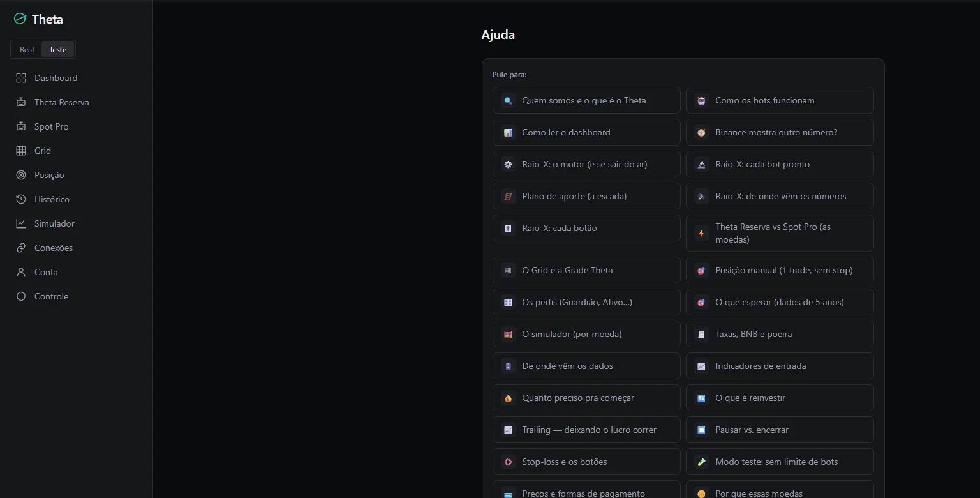Click the Spot Pro bot icon
Screen dimensions: 980x498
21,126
